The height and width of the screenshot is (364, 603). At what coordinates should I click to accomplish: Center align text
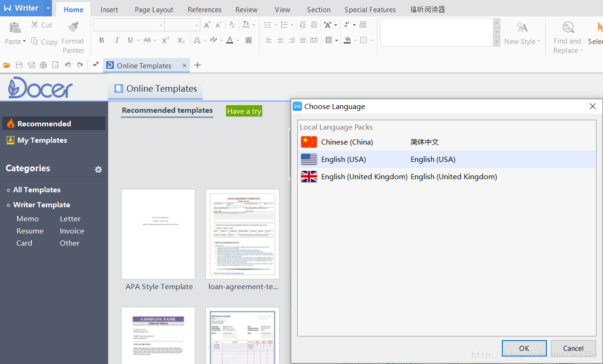tap(280, 40)
